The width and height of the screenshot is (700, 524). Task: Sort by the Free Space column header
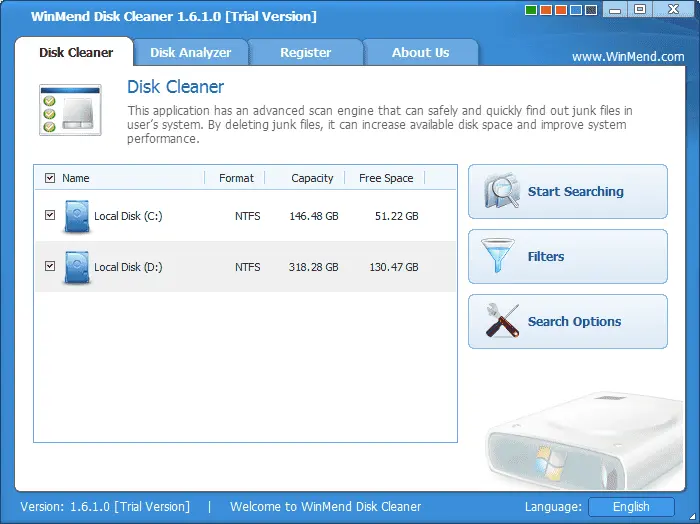[x=386, y=178]
